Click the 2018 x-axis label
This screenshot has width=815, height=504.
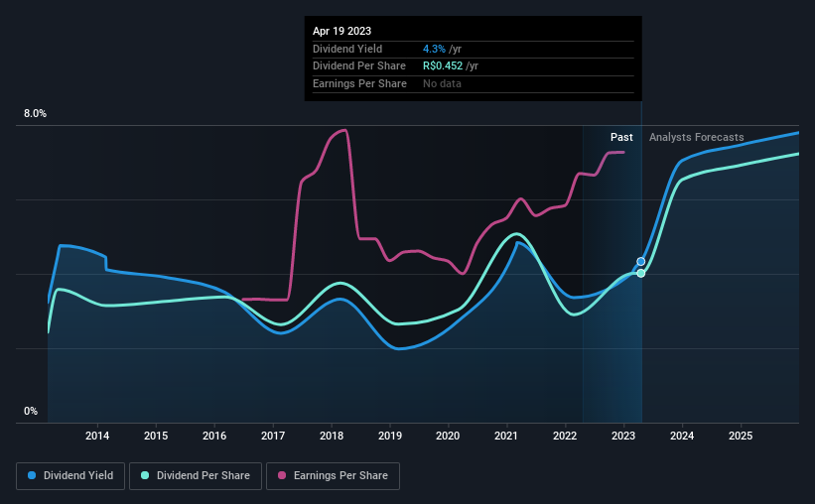point(332,436)
